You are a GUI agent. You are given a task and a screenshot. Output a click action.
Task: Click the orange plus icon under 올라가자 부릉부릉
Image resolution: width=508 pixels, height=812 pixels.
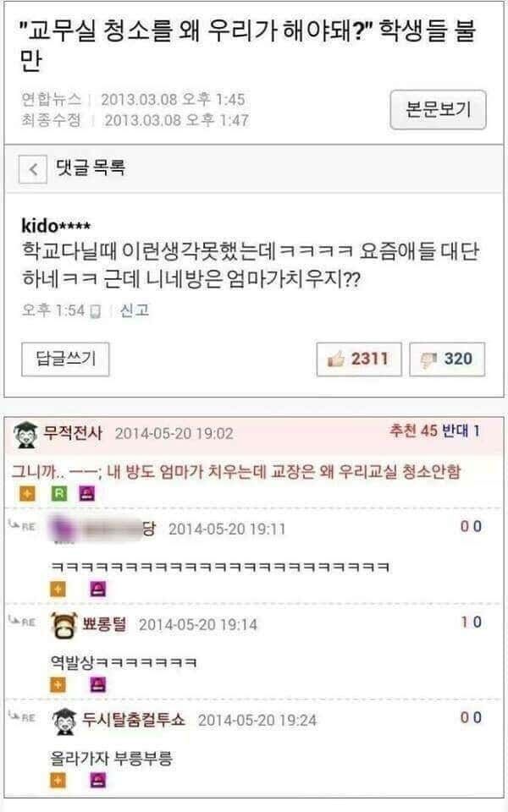click(58, 780)
